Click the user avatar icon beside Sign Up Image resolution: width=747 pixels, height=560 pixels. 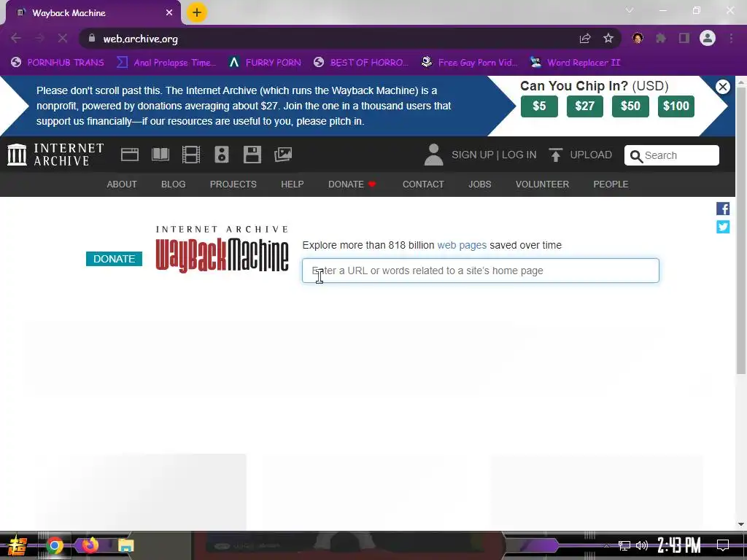coord(433,155)
